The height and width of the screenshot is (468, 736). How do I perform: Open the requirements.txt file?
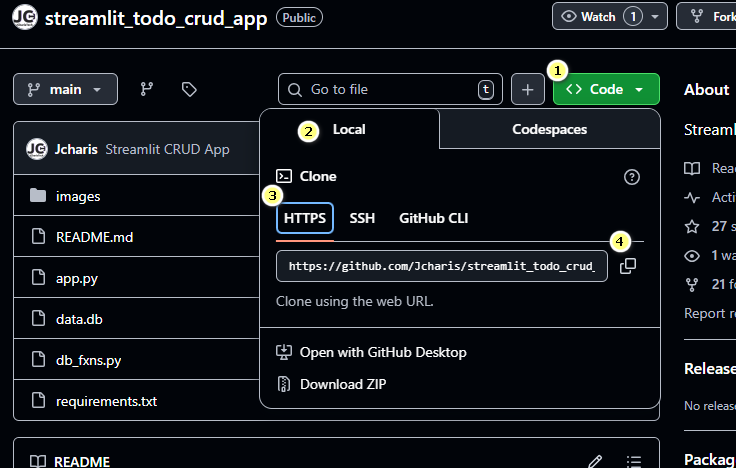coord(107,401)
